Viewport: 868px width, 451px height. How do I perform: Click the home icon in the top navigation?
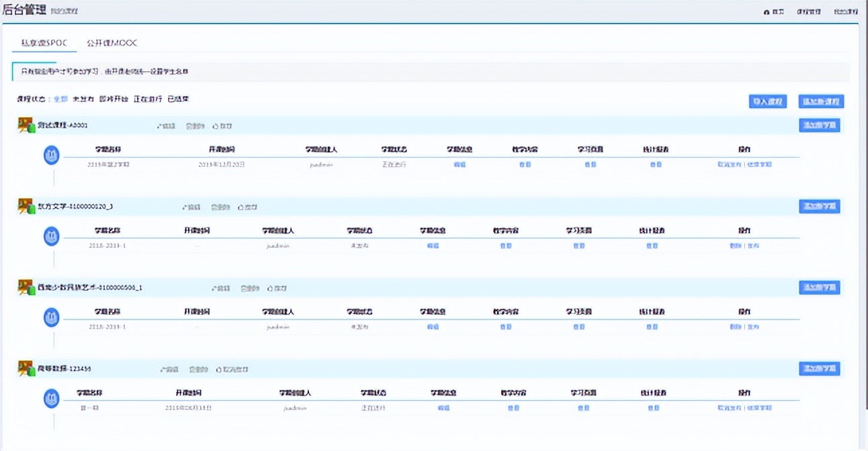[766, 12]
